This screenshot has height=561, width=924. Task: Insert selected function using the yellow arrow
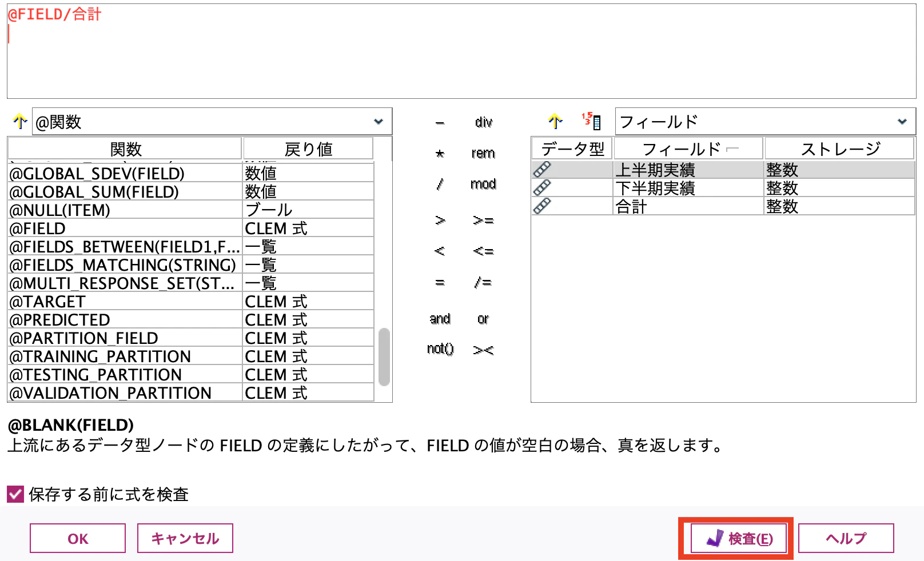20,121
